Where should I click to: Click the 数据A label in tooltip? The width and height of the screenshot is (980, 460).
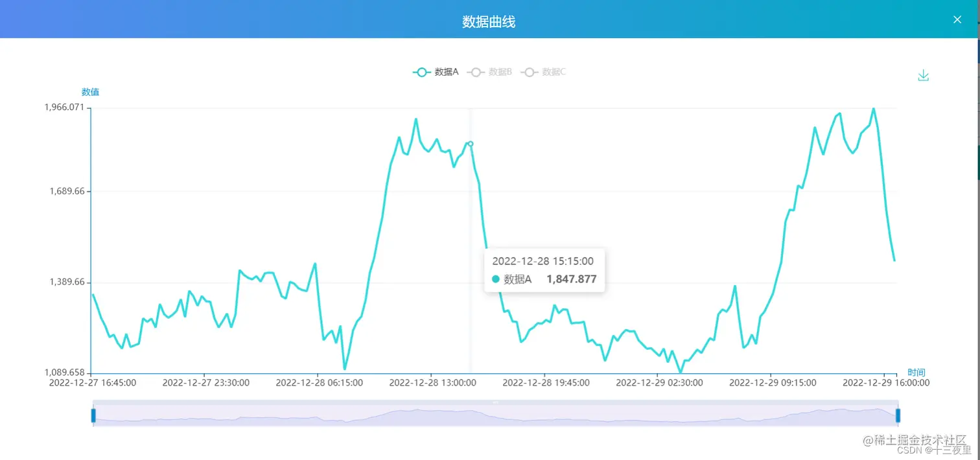[x=517, y=279]
